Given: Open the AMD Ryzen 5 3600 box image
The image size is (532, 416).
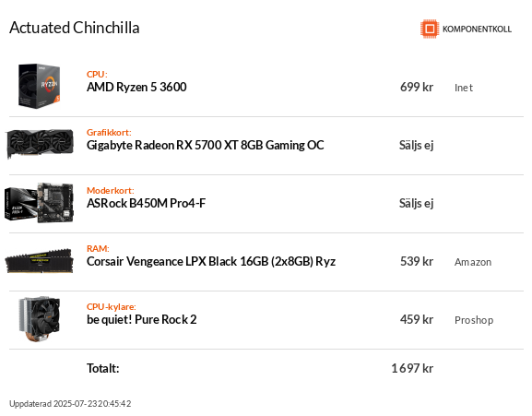Looking at the screenshot, I should click(40, 86).
